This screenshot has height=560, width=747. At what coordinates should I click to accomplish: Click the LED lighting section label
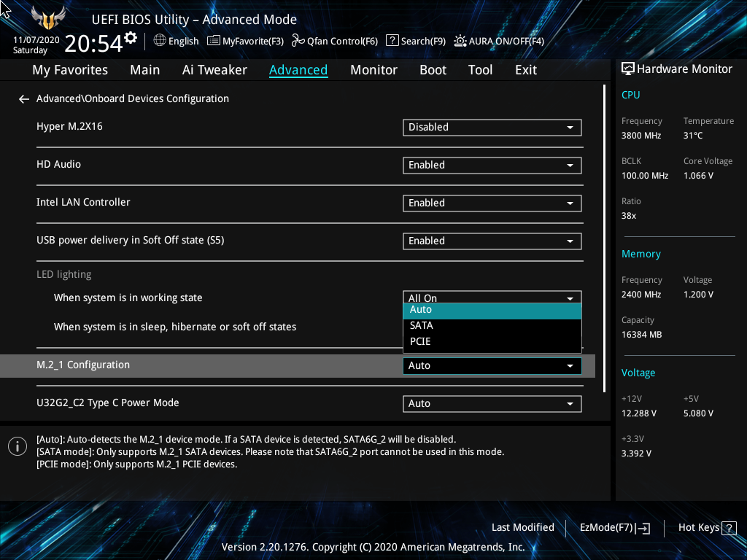coord(64,275)
